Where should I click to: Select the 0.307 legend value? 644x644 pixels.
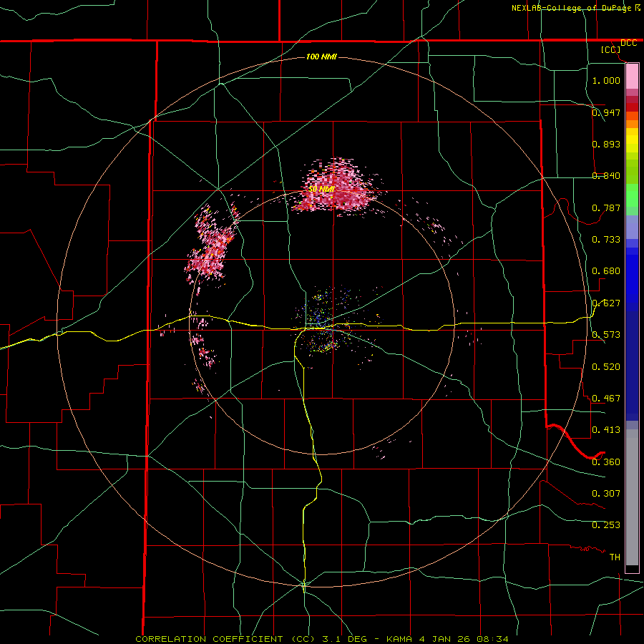click(x=606, y=493)
